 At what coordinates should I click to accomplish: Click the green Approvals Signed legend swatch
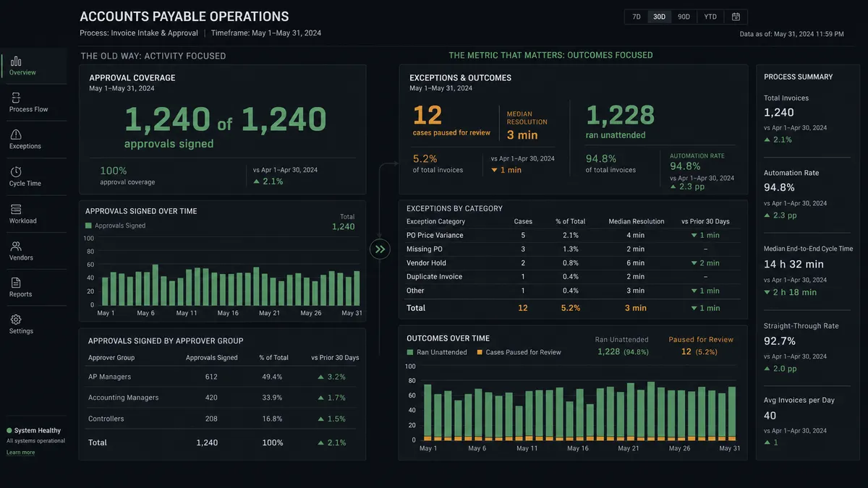(x=88, y=226)
